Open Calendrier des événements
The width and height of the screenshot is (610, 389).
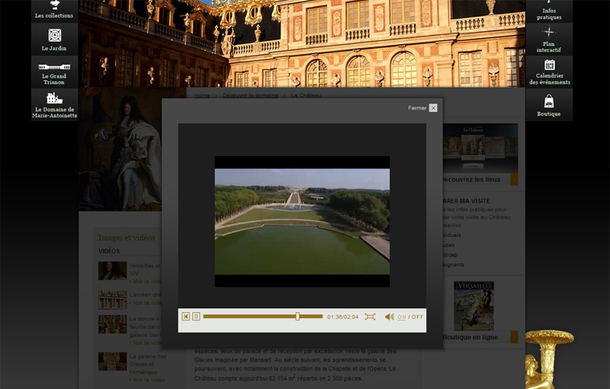coord(549,72)
